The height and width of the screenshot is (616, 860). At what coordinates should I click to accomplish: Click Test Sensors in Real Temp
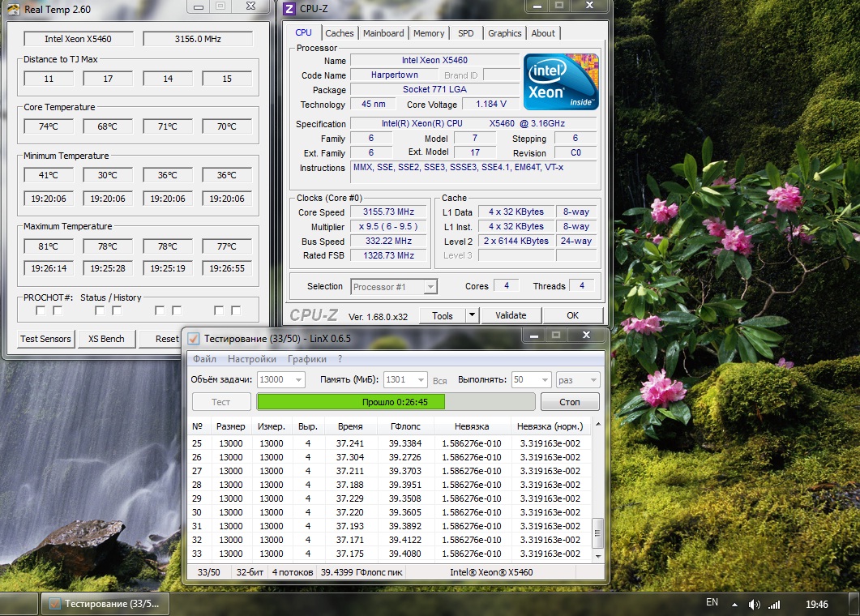click(45, 339)
